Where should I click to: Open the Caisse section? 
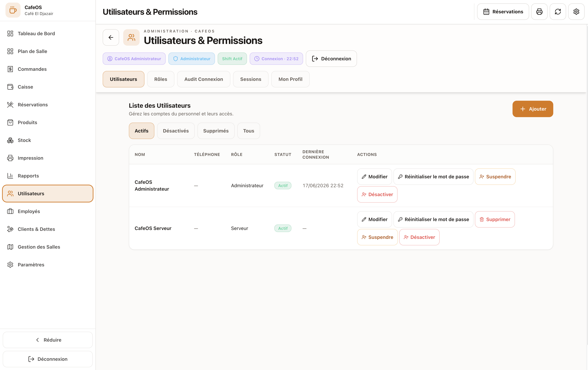click(x=48, y=87)
